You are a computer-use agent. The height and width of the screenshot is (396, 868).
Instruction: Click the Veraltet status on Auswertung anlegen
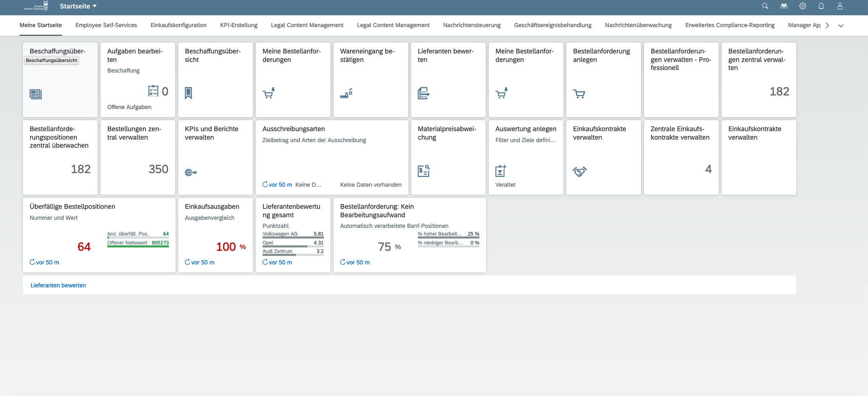click(505, 185)
